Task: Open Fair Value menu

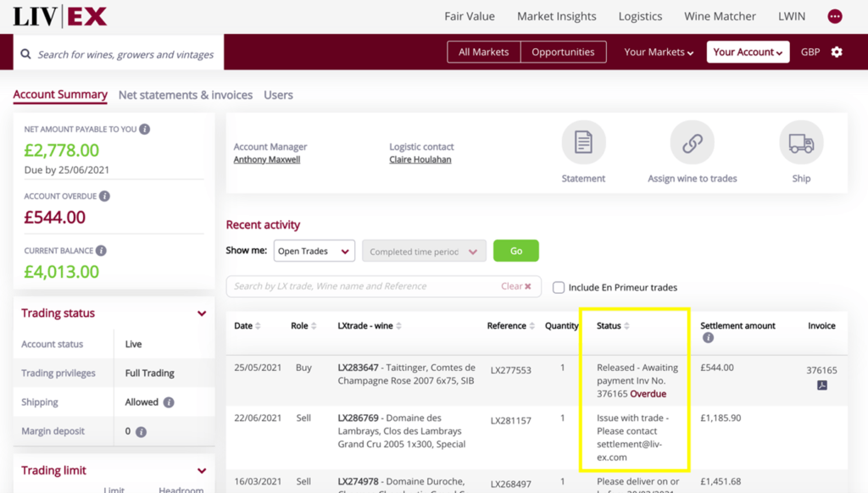Action: pos(470,16)
